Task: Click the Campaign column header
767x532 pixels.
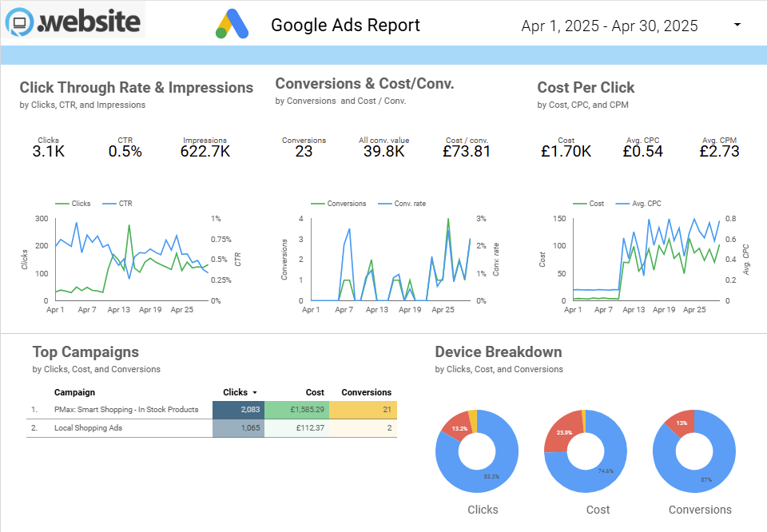Action: 74,392
